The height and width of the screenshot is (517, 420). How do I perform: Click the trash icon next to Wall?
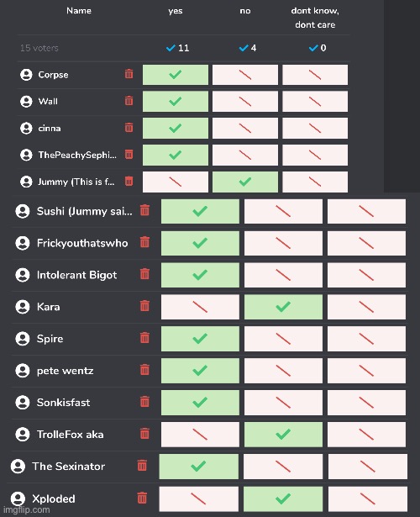(129, 101)
